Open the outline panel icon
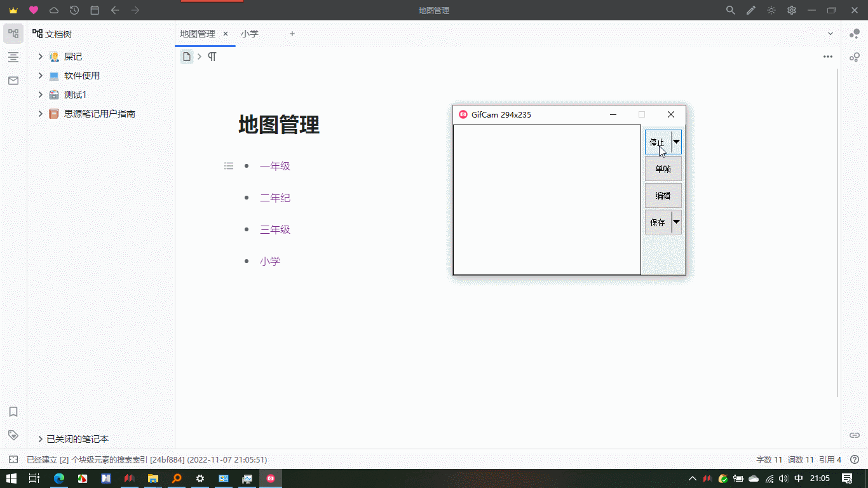The height and width of the screenshot is (488, 868). tap(13, 57)
